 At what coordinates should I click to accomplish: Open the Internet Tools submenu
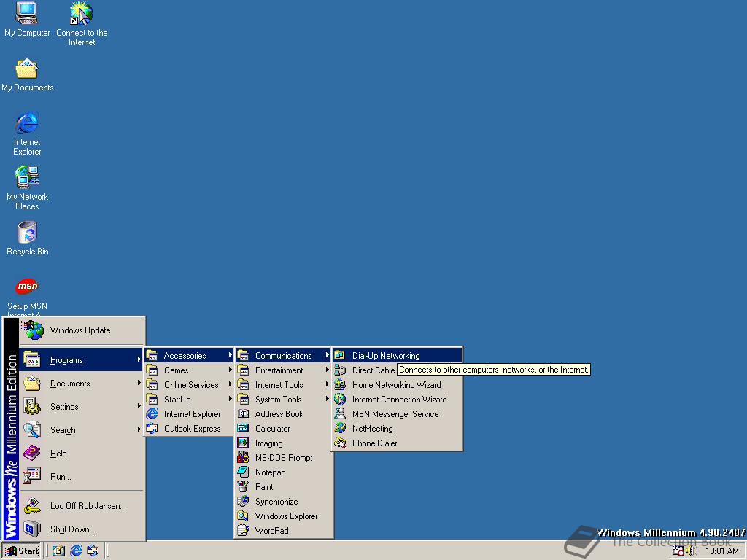[284, 385]
